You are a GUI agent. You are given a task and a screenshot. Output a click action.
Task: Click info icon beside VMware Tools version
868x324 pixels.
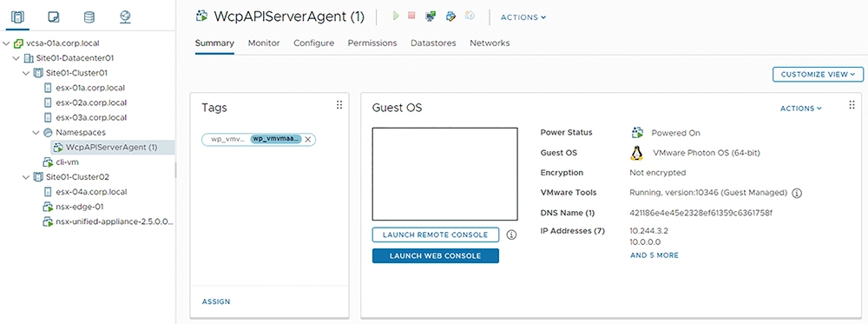pyautogui.click(x=797, y=193)
